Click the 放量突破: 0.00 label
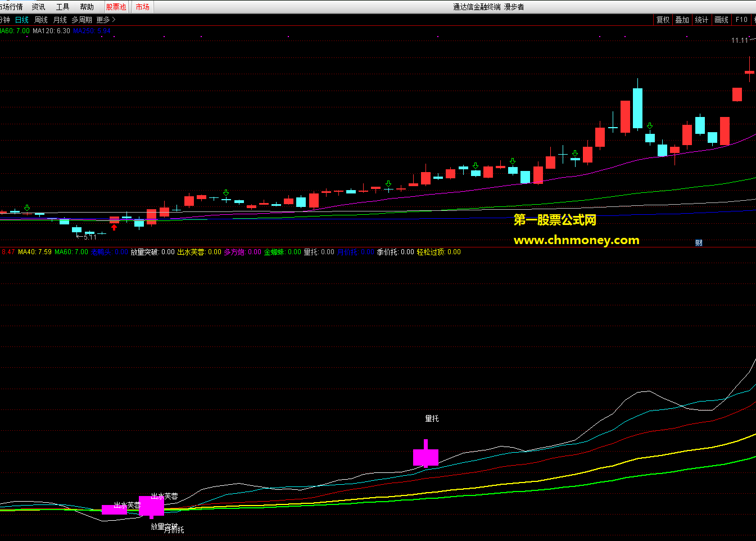Screen dimensions: 756x541 (152, 252)
